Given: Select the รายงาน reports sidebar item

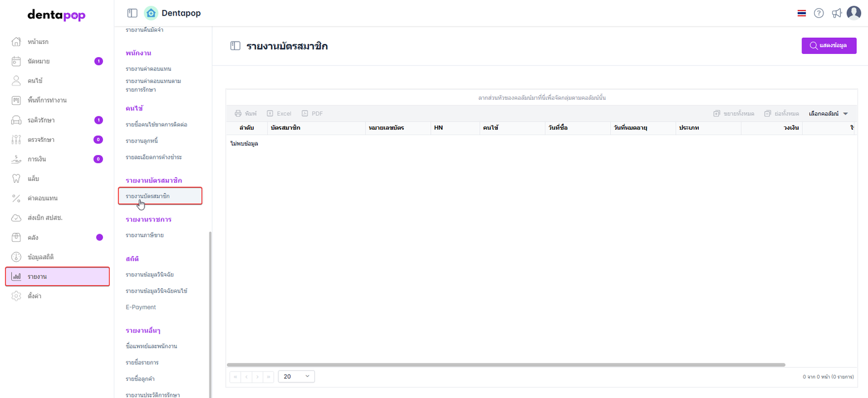Looking at the screenshot, I should pyautogui.click(x=57, y=276).
